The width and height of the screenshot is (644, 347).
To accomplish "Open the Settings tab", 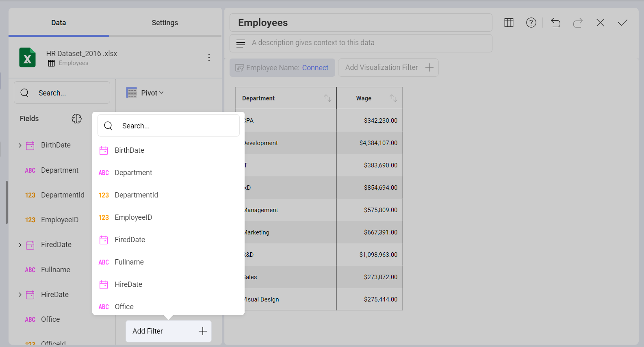I will click(x=165, y=23).
